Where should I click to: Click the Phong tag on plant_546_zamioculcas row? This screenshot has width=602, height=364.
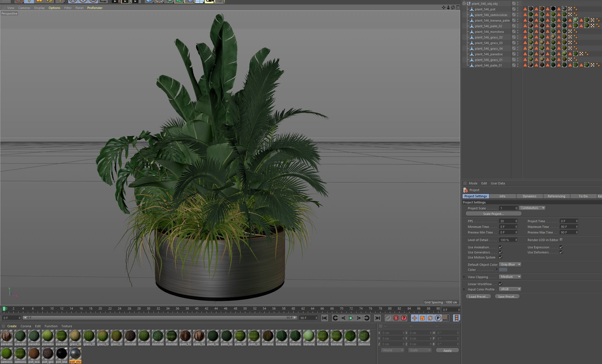tap(575, 15)
